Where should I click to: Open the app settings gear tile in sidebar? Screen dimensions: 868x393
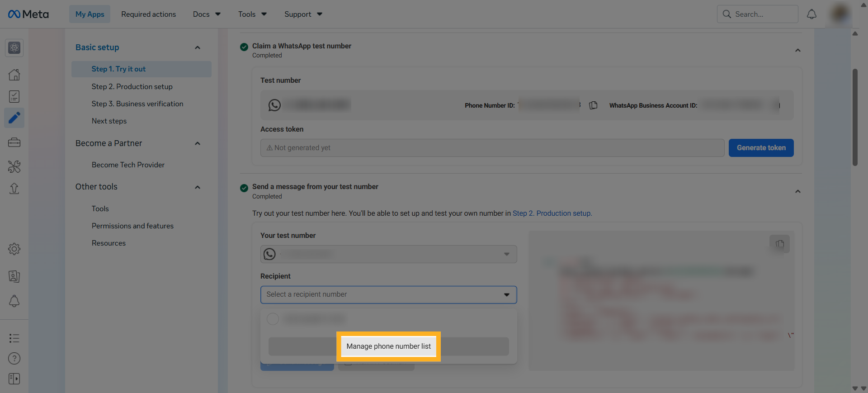pyautogui.click(x=14, y=47)
